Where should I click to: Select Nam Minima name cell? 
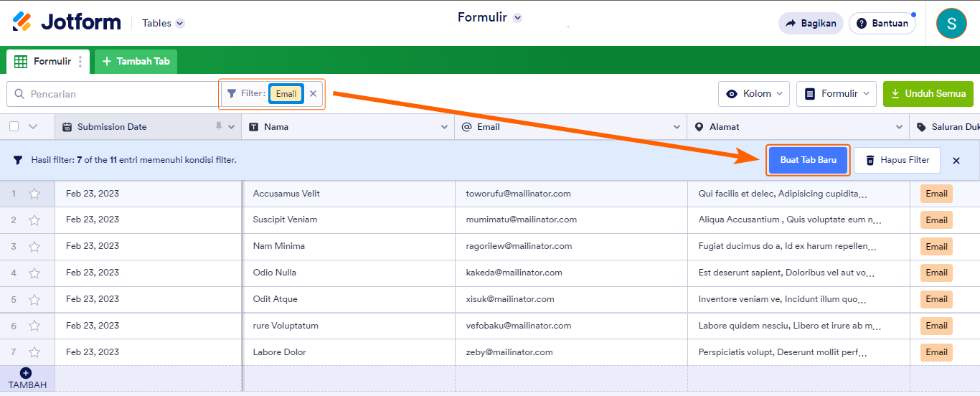(349, 246)
